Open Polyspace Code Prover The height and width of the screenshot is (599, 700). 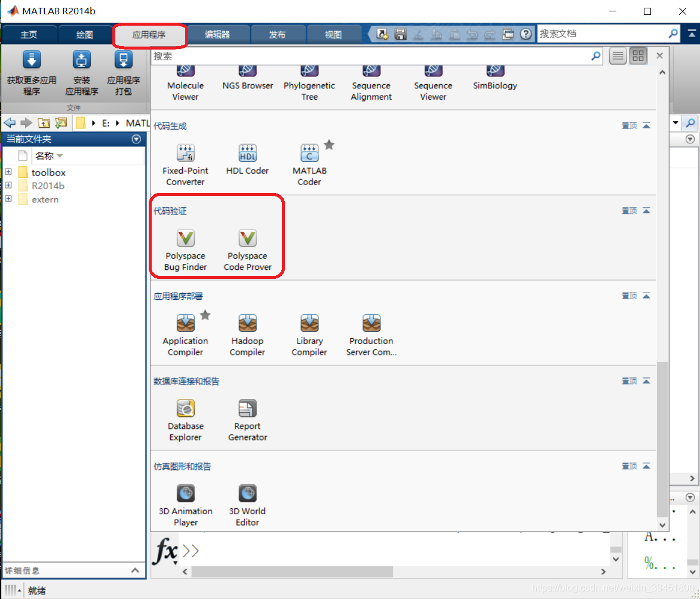coord(247,250)
